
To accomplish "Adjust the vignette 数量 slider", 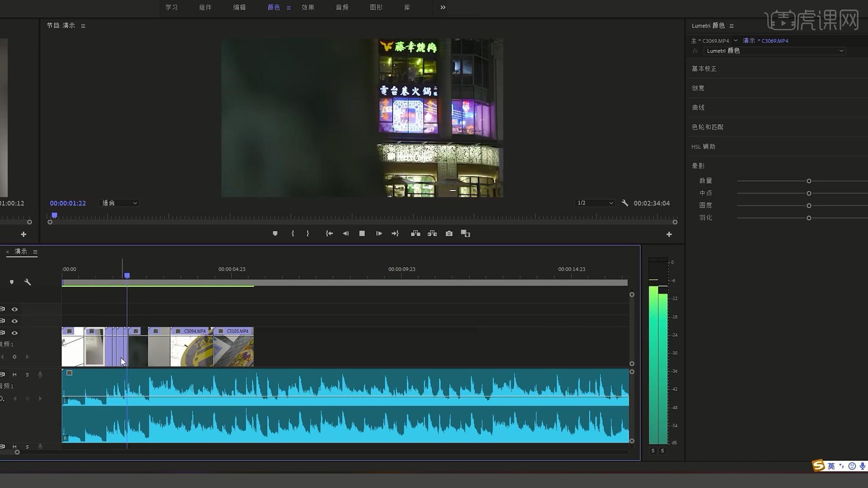I will 809,181.
